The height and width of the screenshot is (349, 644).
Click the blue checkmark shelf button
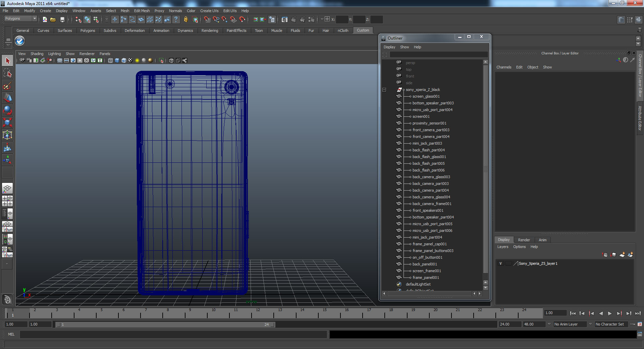(20, 41)
